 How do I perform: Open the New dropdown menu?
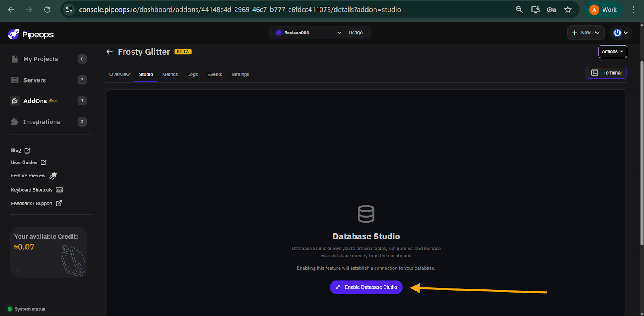tap(586, 33)
